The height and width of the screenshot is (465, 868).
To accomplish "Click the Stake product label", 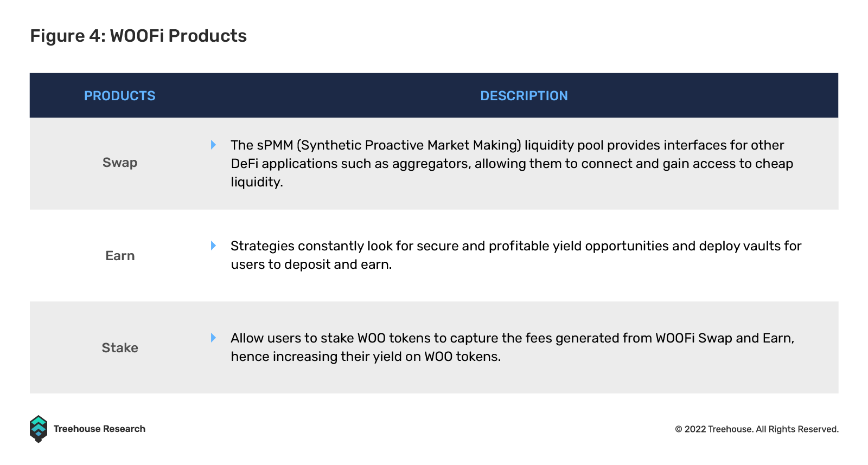I will (120, 348).
